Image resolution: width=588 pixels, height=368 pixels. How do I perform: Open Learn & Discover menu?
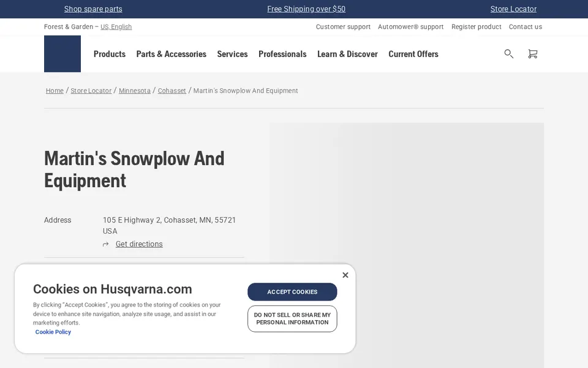pos(347,54)
